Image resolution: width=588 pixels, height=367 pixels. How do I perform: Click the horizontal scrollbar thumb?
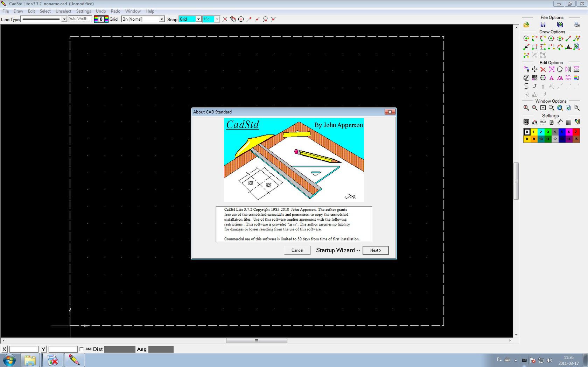click(257, 340)
